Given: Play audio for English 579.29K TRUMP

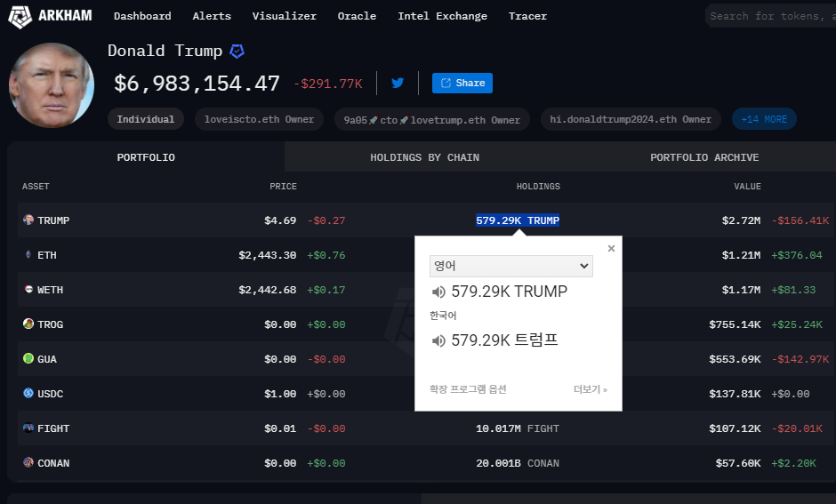Looking at the screenshot, I should (438, 292).
